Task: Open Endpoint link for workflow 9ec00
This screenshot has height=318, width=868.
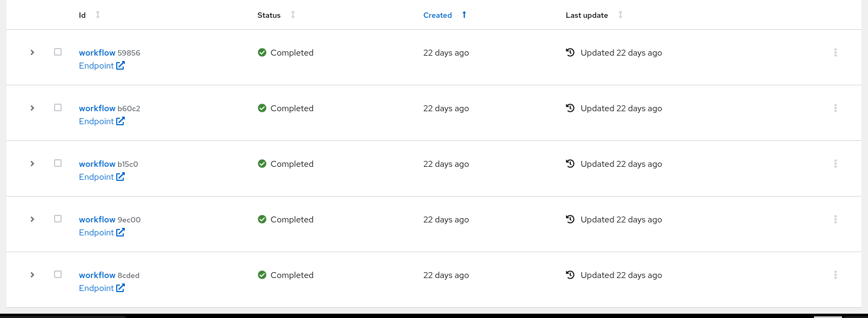Action: [x=96, y=233]
